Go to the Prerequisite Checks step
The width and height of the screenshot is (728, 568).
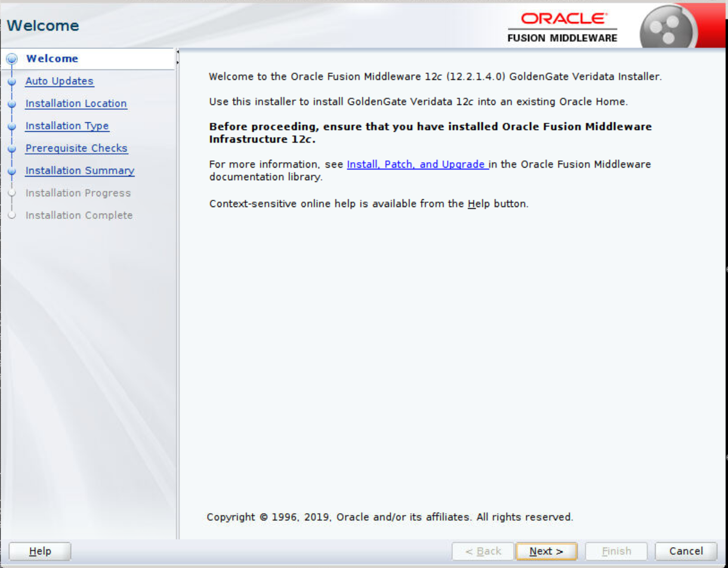pos(76,148)
